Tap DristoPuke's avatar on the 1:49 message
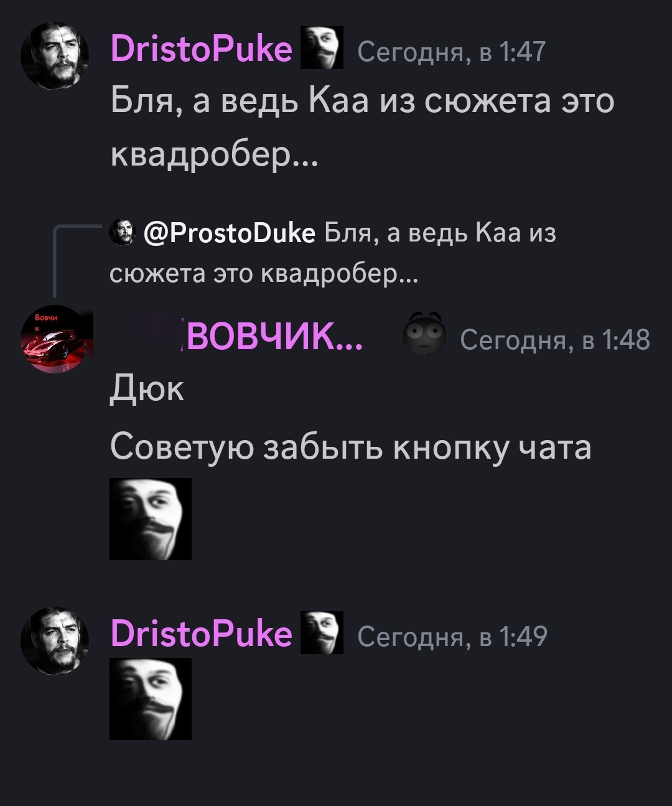 coord(55,641)
